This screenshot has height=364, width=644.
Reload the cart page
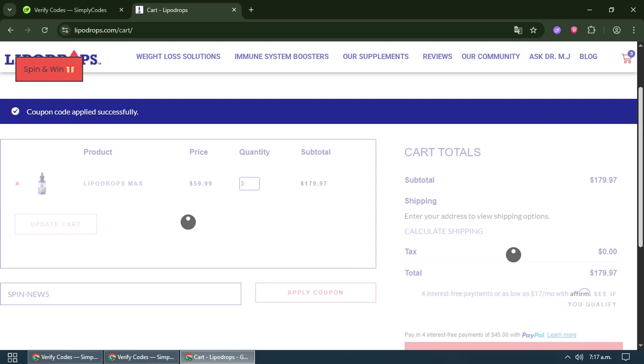pos(45,30)
